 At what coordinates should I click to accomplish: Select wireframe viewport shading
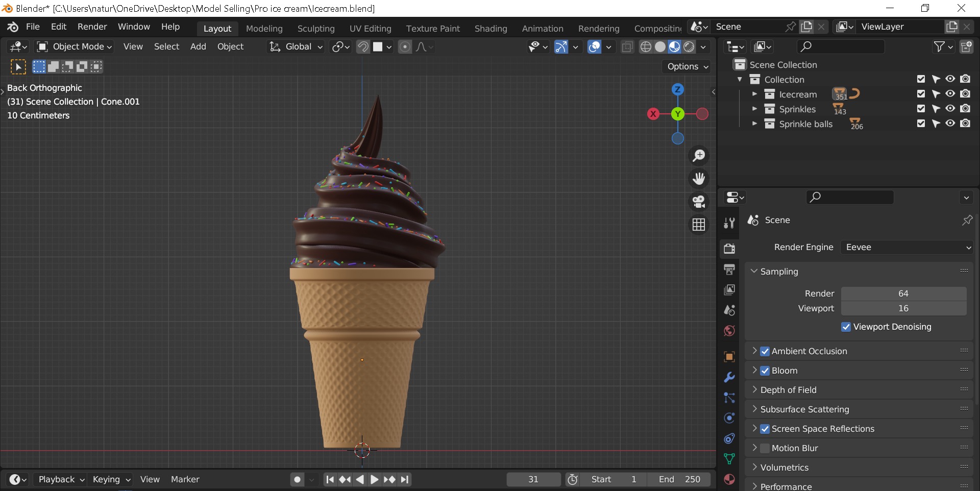[646, 46]
